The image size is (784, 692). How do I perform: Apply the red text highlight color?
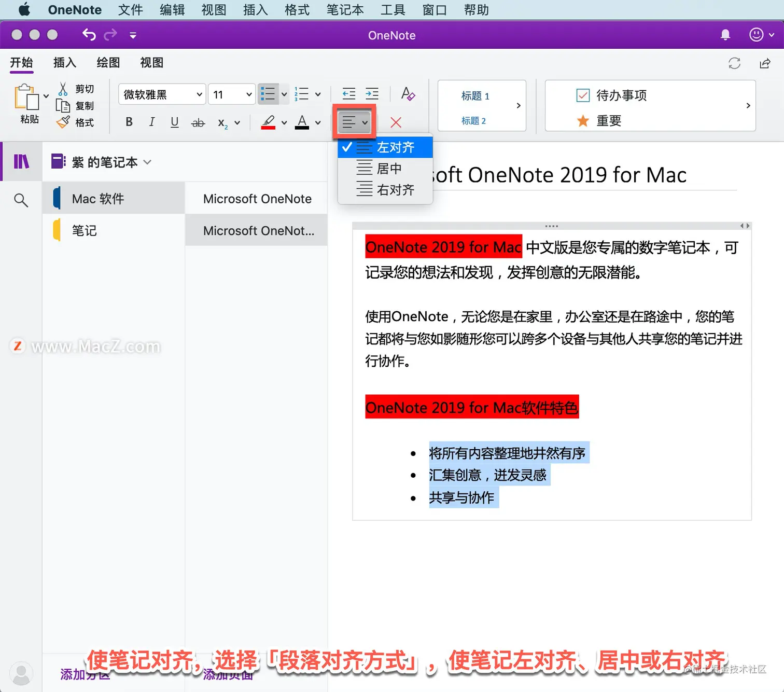pos(268,122)
